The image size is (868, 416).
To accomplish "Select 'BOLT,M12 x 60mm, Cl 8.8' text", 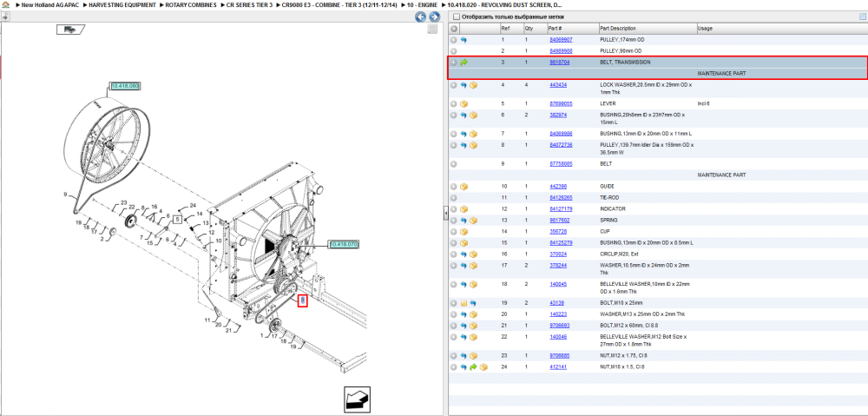I will tap(628, 325).
